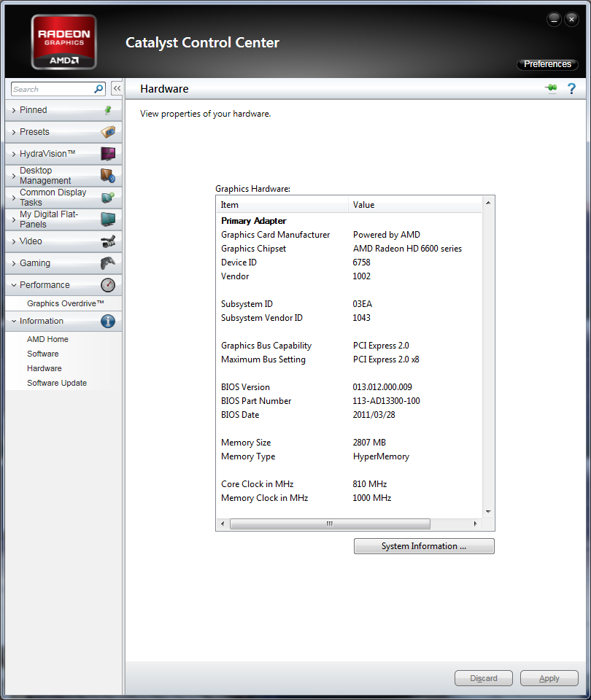The width and height of the screenshot is (591, 700).
Task: Click the Discard button
Action: [x=483, y=678]
